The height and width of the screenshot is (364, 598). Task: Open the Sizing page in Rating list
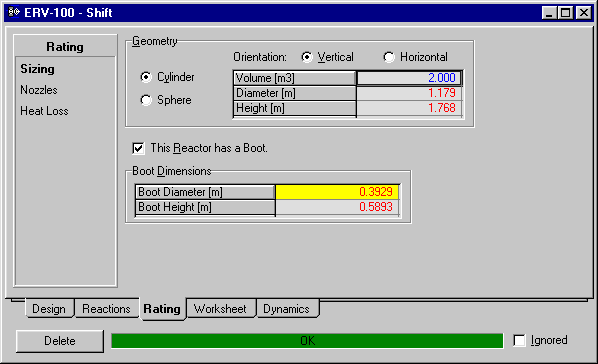tap(37, 69)
